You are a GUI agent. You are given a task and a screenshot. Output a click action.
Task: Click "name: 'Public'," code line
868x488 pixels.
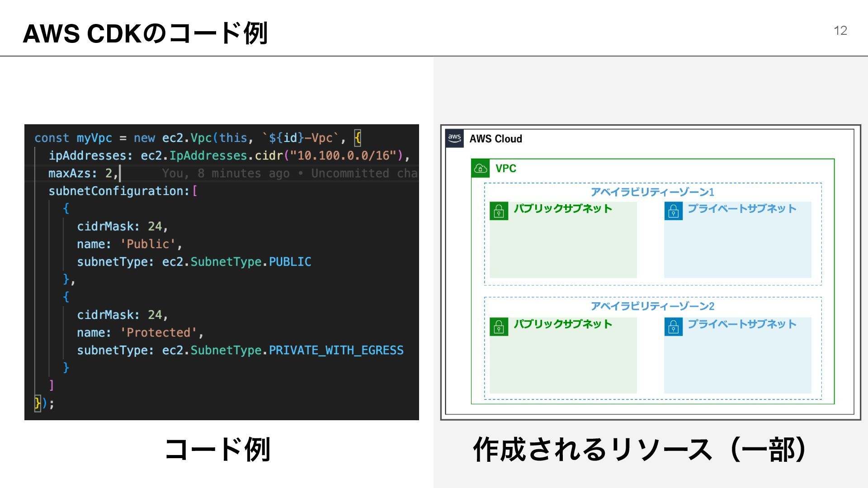pyautogui.click(x=130, y=244)
